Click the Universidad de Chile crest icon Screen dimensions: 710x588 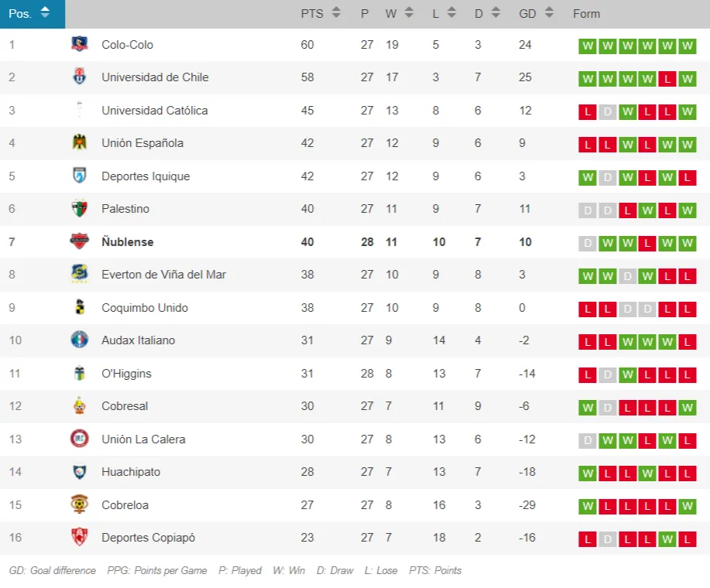(79, 77)
